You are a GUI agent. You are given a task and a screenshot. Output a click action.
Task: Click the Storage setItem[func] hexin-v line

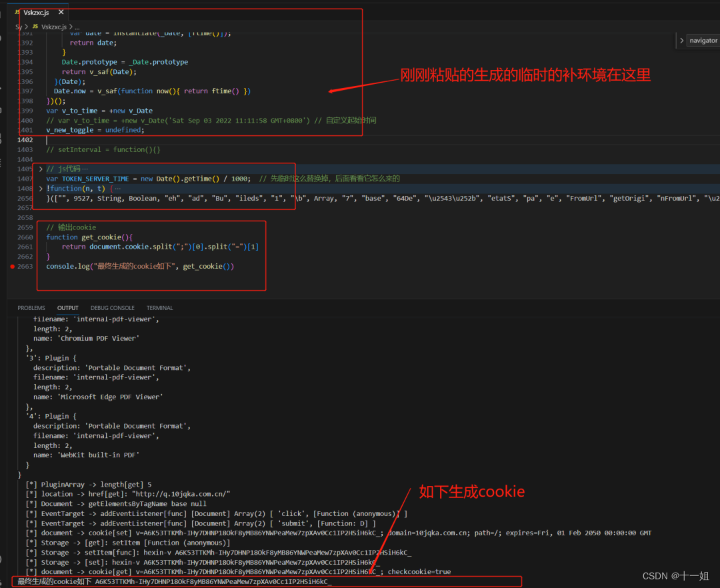[x=219, y=553]
